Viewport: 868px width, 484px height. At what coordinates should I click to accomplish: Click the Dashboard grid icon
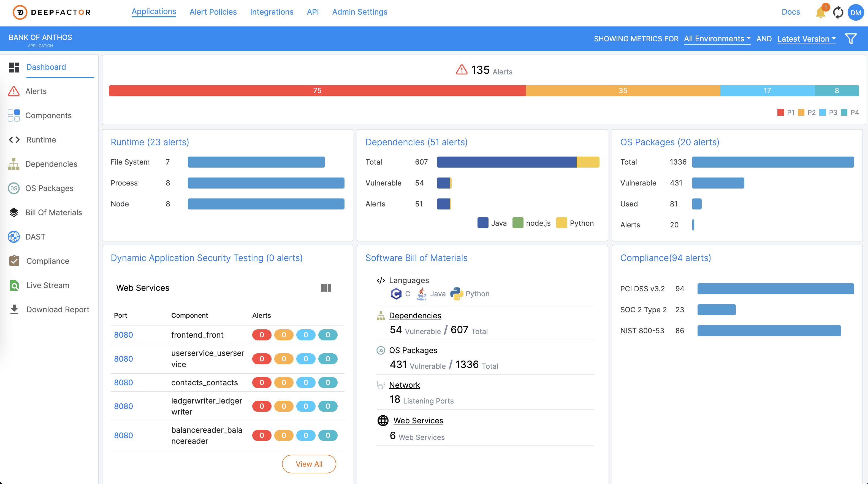(x=14, y=67)
